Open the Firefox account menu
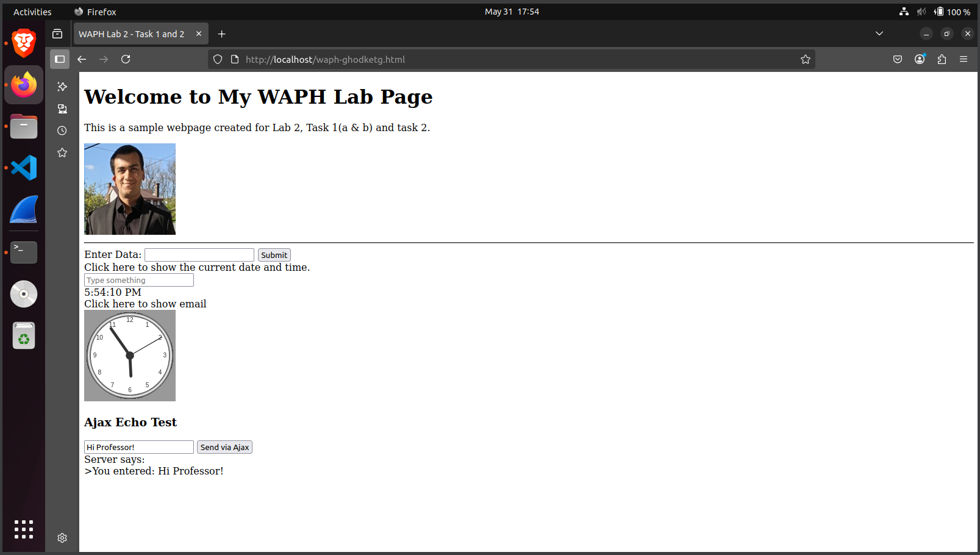The height and width of the screenshot is (555, 980). click(920, 59)
